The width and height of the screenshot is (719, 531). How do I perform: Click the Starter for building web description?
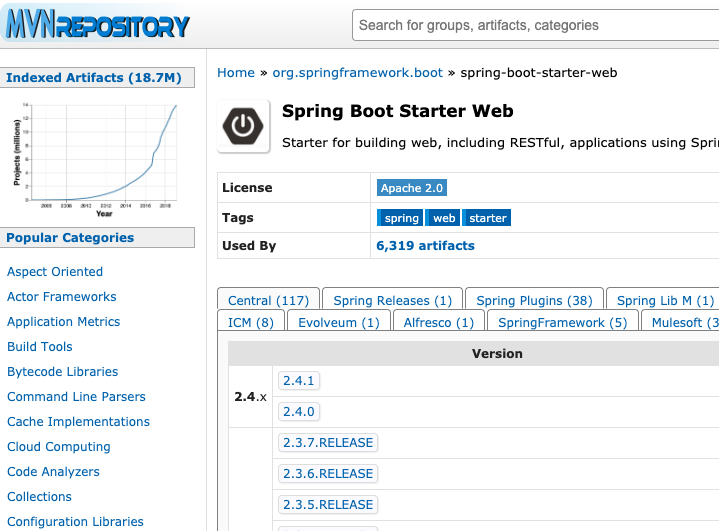[x=500, y=143]
